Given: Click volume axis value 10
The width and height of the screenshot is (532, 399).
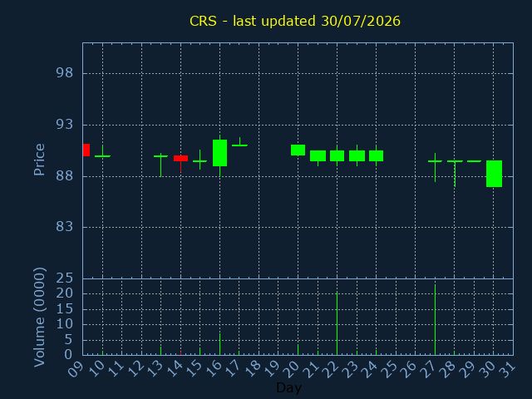Looking at the screenshot, I should coord(64,324).
